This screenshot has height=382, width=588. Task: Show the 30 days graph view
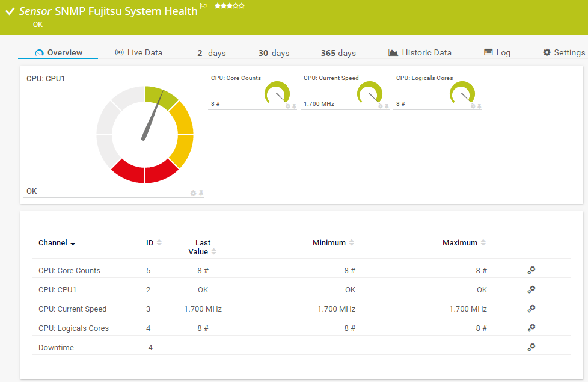click(x=274, y=53)
